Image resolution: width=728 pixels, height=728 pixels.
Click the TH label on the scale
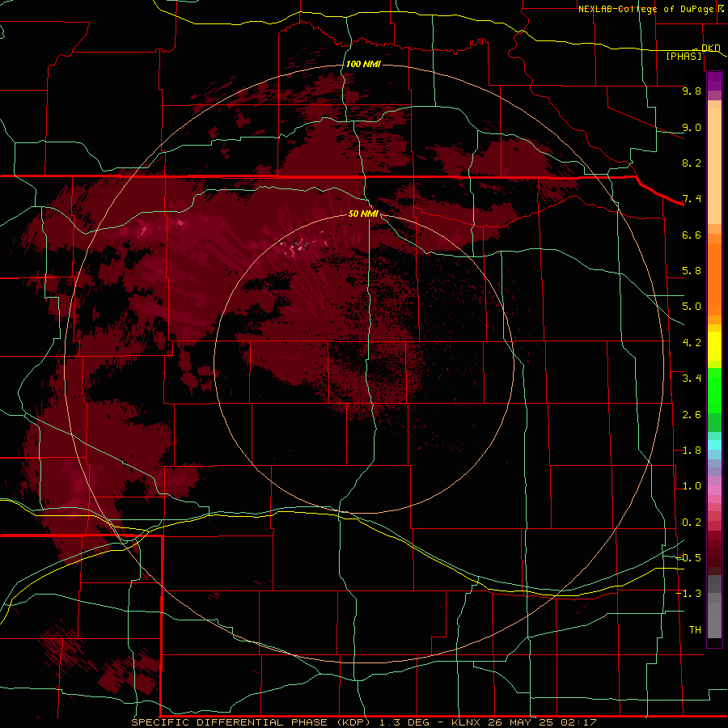click(x=695, y=630)
